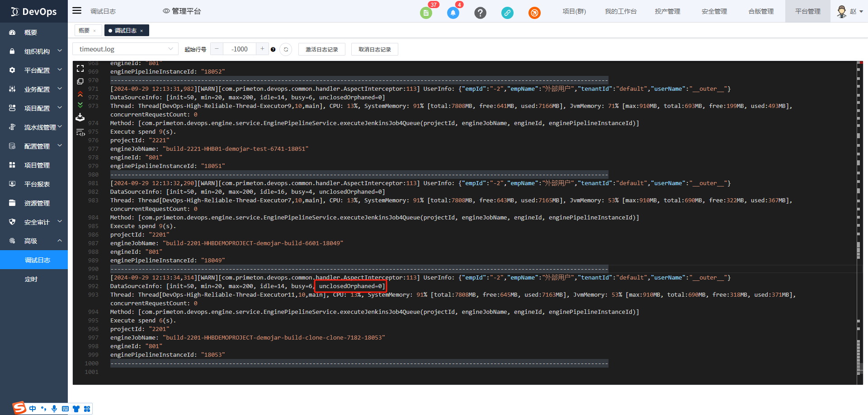The height and width of the screenshot is (415, 868).
Task: Open the blue notification bell
Action: 453,13
